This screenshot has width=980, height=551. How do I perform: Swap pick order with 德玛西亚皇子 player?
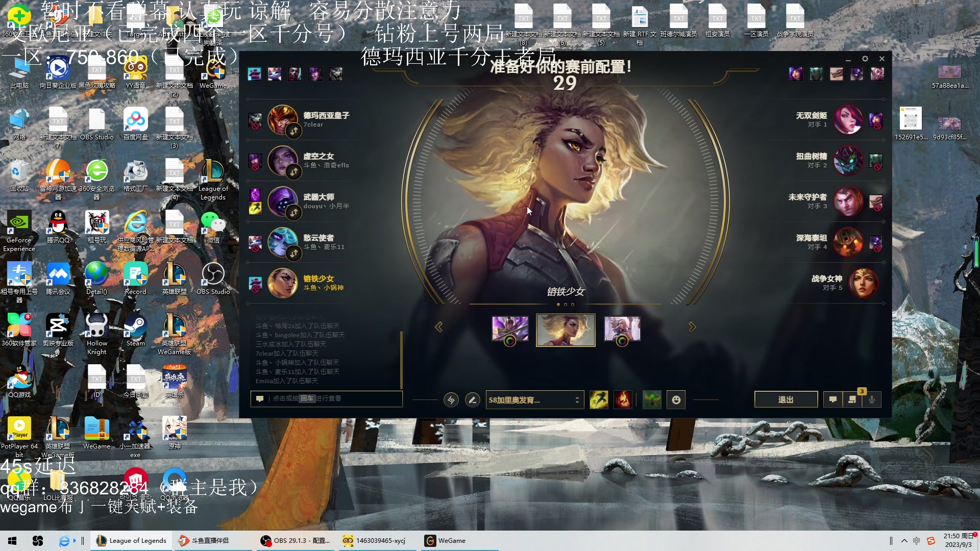(x=294, y=131)
